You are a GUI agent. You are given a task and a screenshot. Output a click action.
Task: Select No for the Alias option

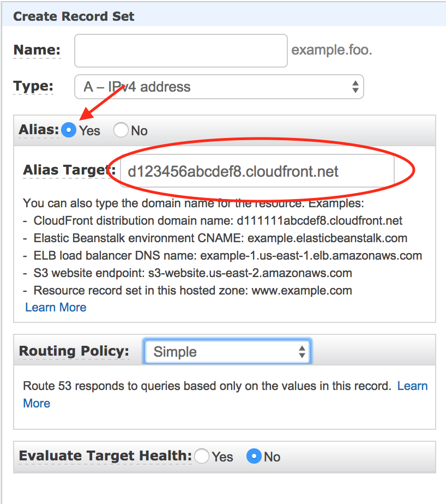point(121,130)
